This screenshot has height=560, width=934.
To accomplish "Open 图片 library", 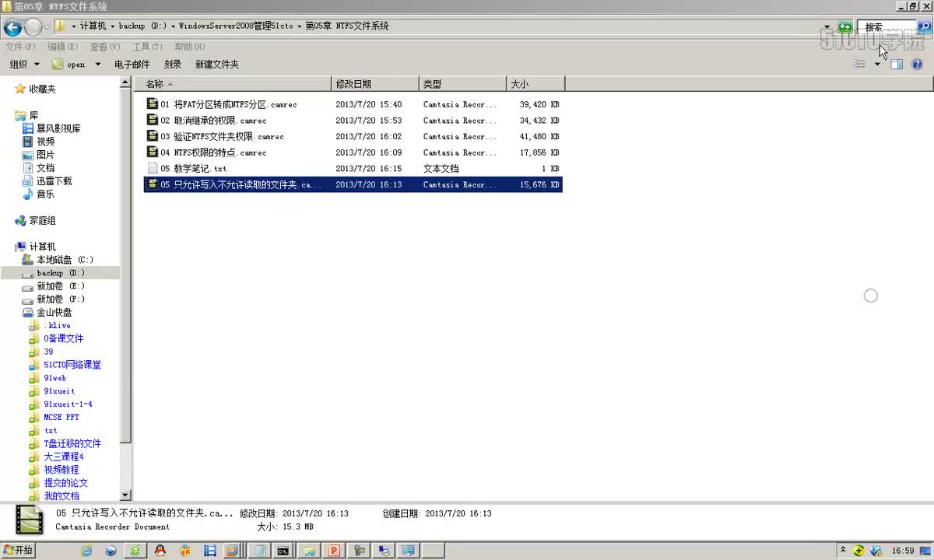I will (x=45, y=155).
